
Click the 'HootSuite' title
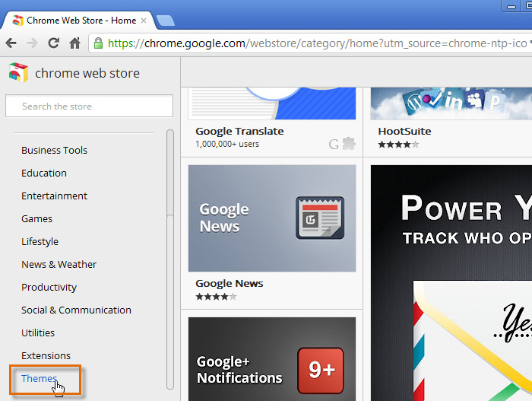click(404, 131)
